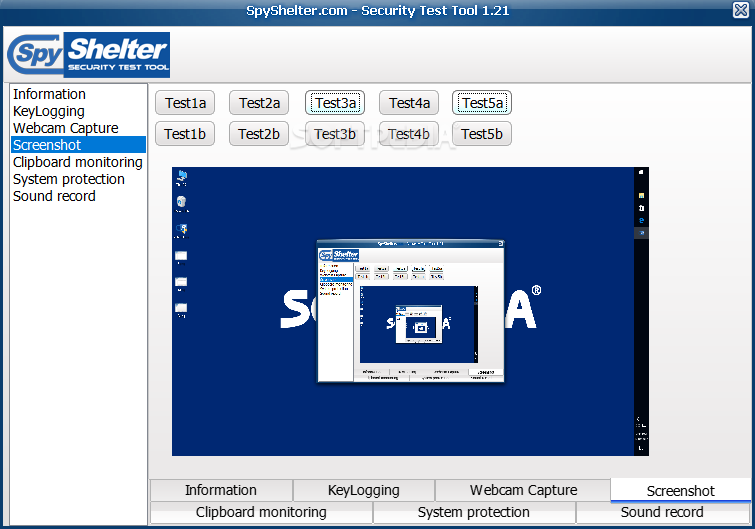The height and width of the screenshot is (529, 755).
Task: Open the Sound record bottom tab
Action: coord(663,512)
